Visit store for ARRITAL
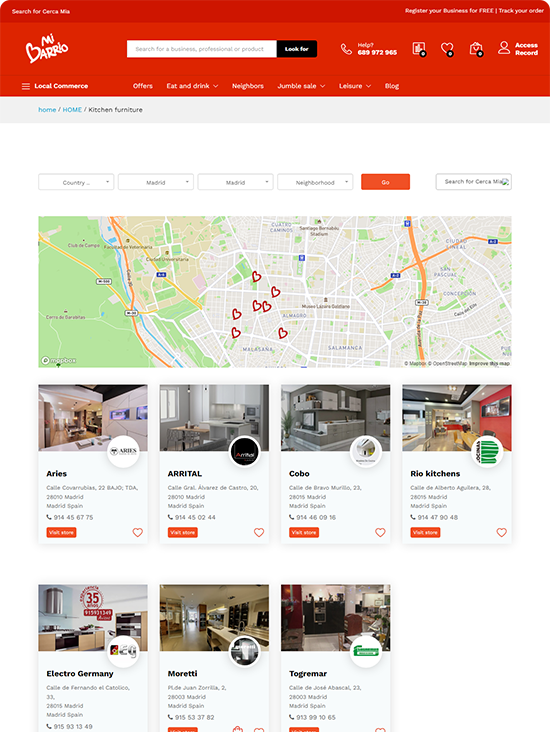This screenshot has width=550, height=732. click(183, 532)
